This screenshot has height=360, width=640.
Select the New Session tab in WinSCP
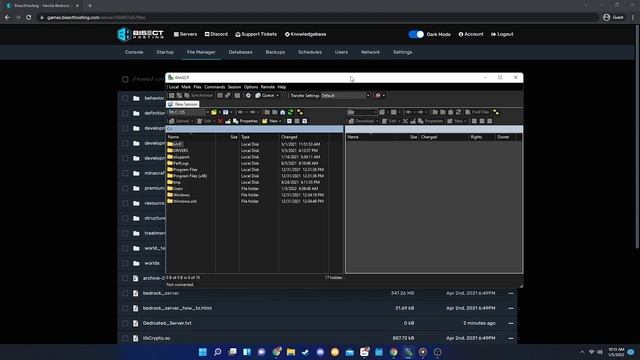coord(183,104)
